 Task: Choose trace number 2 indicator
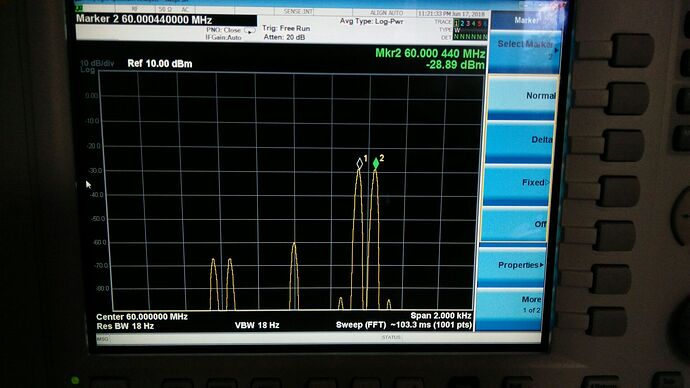[462, 23]
